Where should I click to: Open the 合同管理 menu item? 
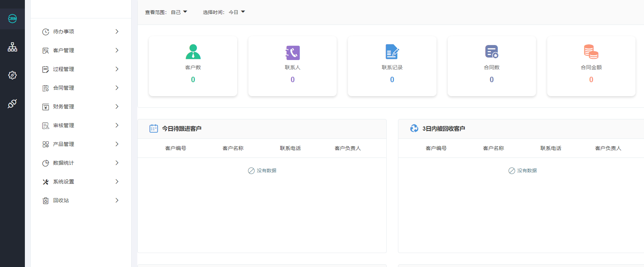point(81,88)
